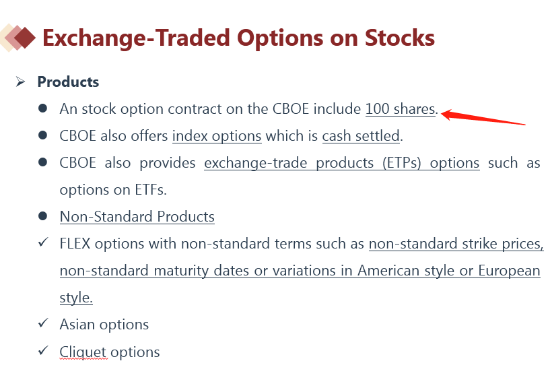The height and width of the screenshot is (392, 550).
Task: Click underlined "non-standard strike prices" text
Action: pos(456,243)
